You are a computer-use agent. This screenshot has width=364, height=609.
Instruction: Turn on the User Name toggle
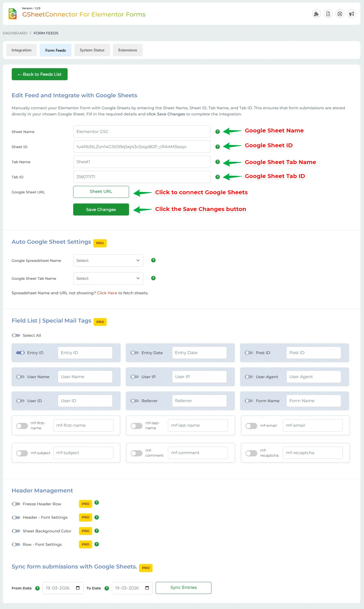coord(20,377)
